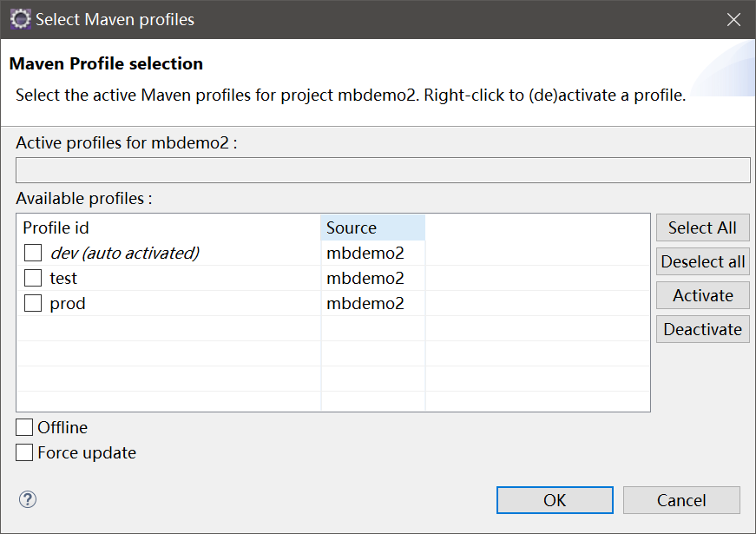
Task: Click the Deselect all button
Action: click(x=702, y=261)
